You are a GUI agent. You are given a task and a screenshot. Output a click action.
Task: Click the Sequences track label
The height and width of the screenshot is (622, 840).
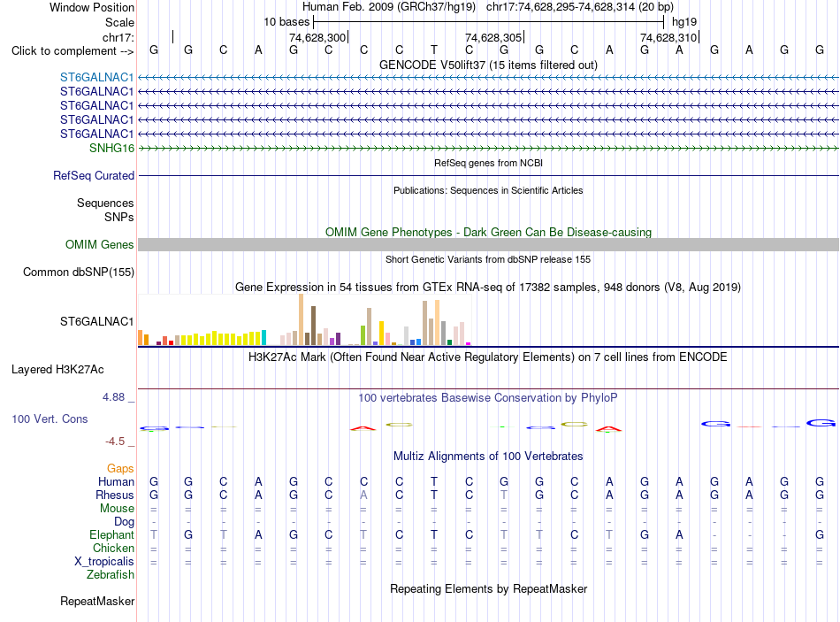pyautogui.click(x=105, y=203)
